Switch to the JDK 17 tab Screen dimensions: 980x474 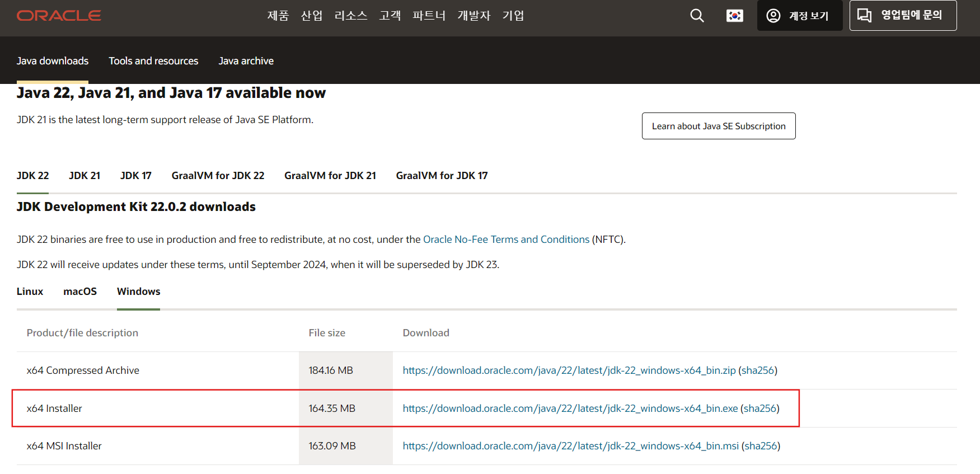click(x=136, y=176)
